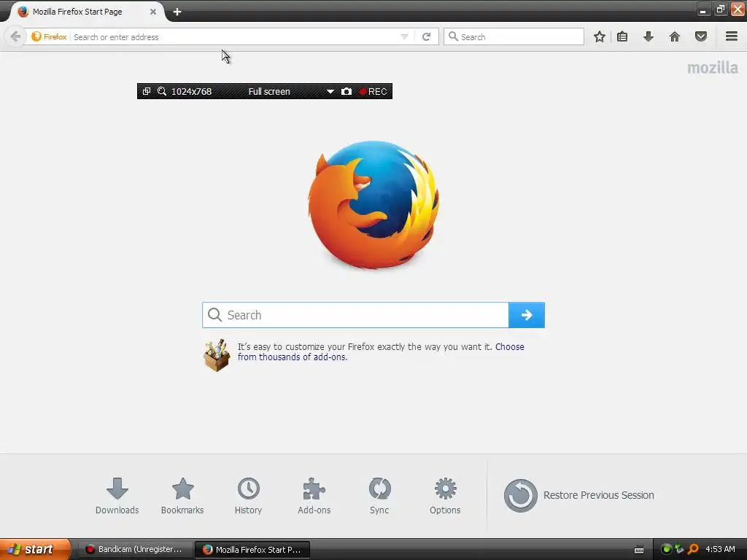Image resolution: width=747 pixels, height=560 pixels.
Task: Click Restore Previous Session
Action: [578, 496]
